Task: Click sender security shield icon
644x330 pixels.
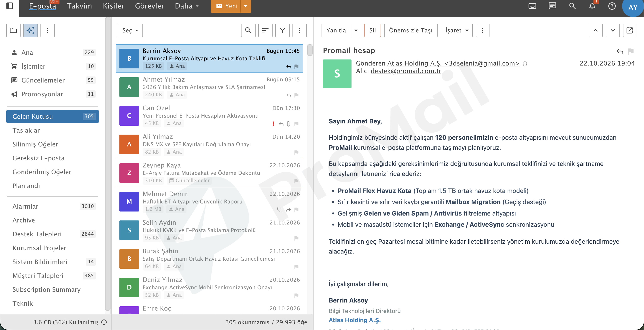Action: (525, 64)
